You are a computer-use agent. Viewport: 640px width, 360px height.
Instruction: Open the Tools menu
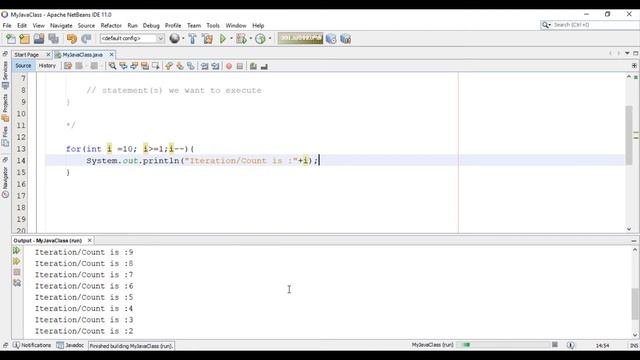[x=213, y=25]
